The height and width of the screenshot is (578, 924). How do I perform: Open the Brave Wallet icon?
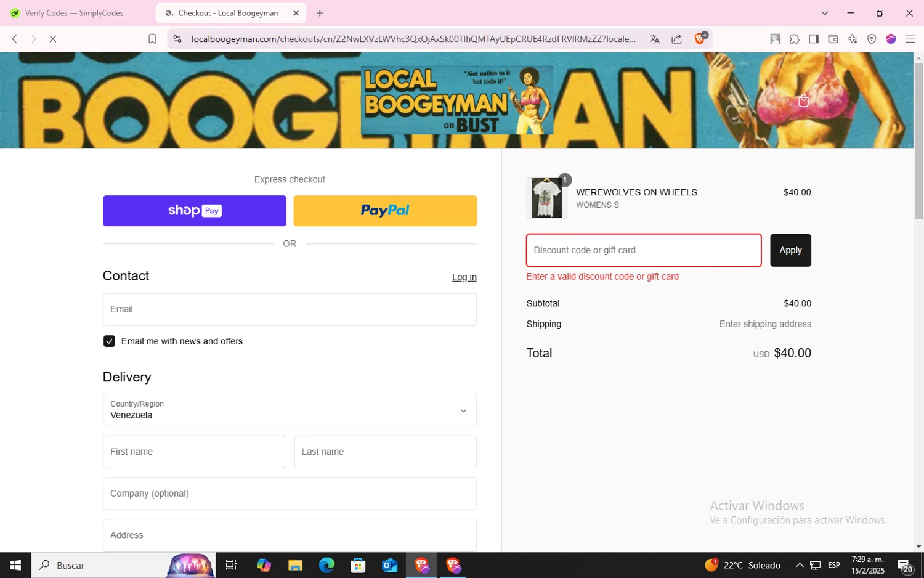(x=833, y=39)
